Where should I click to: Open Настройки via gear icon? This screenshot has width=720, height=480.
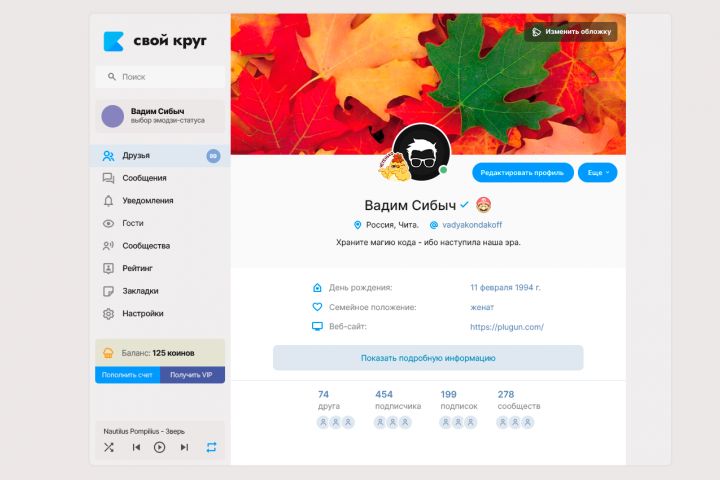pyautogui.click(x=108, y=314)
